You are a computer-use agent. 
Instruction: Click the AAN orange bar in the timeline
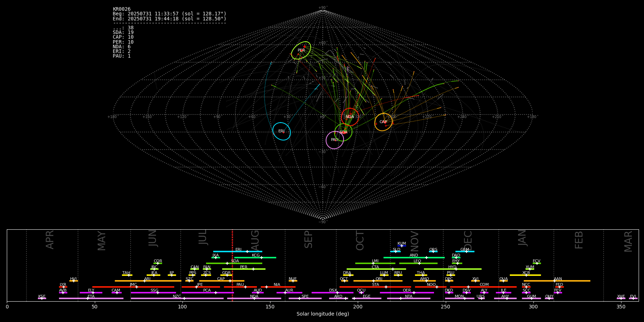557,281
